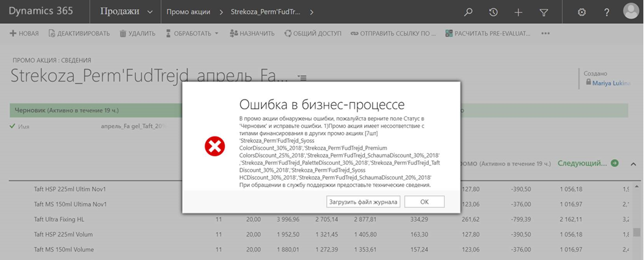Click Следующий... next stage button
This screenshot has height=260, width=644.
click(588, 163)
